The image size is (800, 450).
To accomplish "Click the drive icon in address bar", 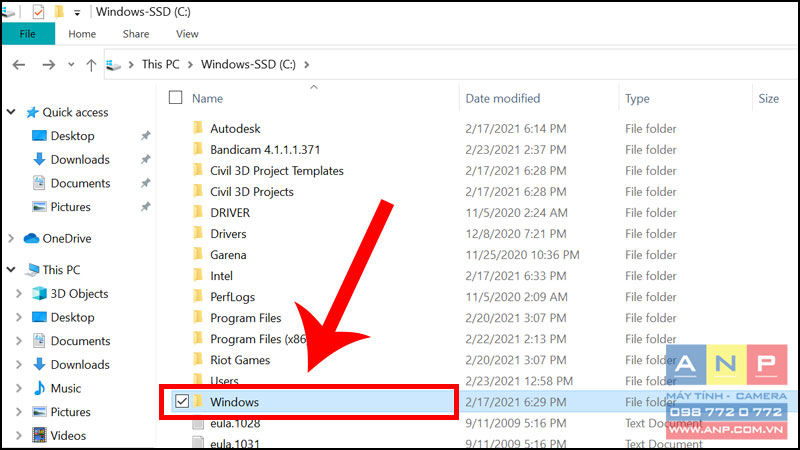I will pos(113,65).
